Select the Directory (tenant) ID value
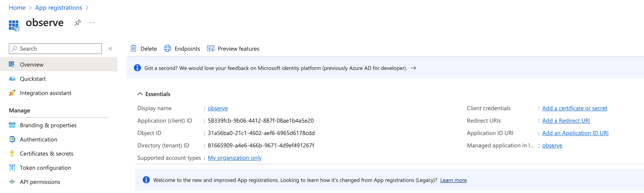The width and height of the screenshot is (644, 193). tap(261, 145)
